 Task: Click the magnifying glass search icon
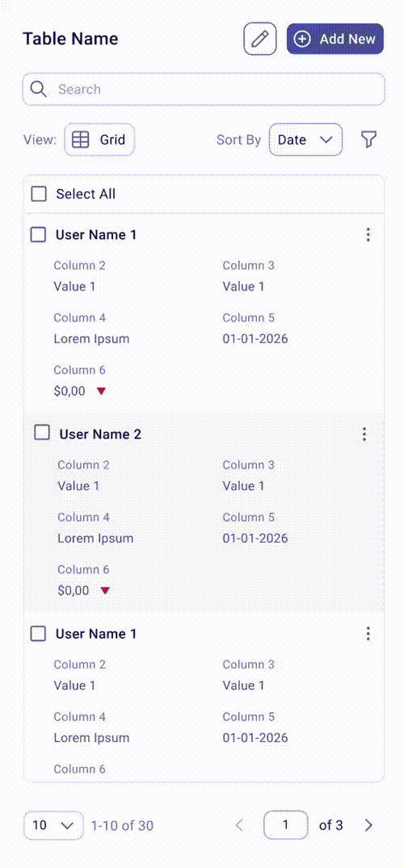pyautogui.click(x=38, y=89)
